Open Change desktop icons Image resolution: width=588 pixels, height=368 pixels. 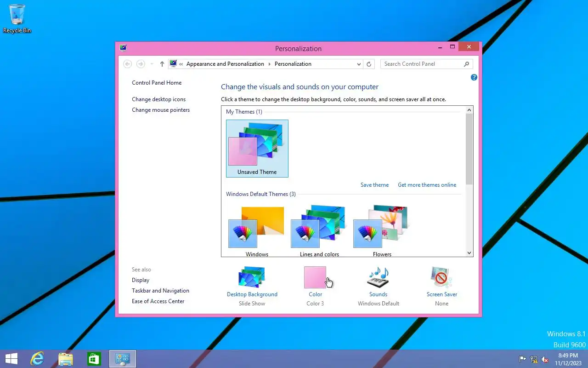(158, 99)
